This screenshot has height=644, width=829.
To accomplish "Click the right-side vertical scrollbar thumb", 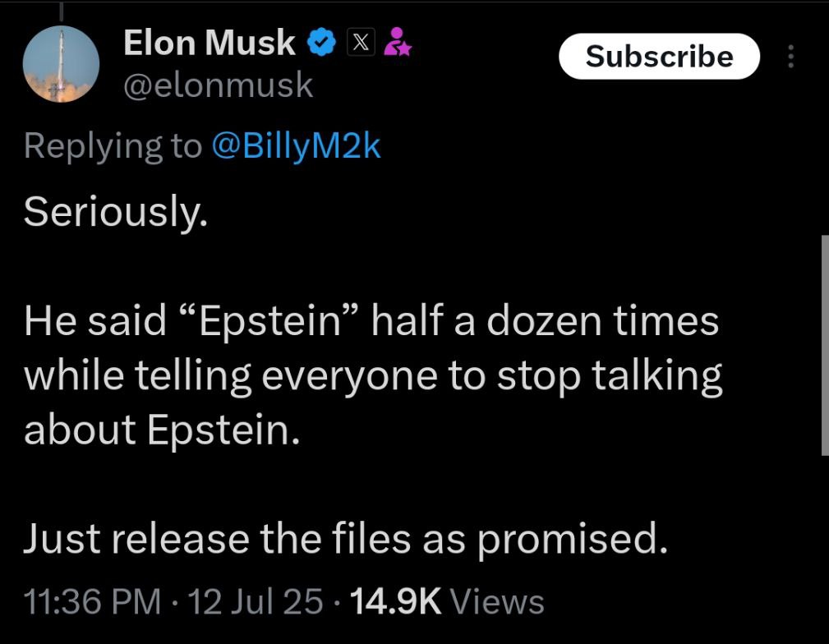I will pos(825,345).
